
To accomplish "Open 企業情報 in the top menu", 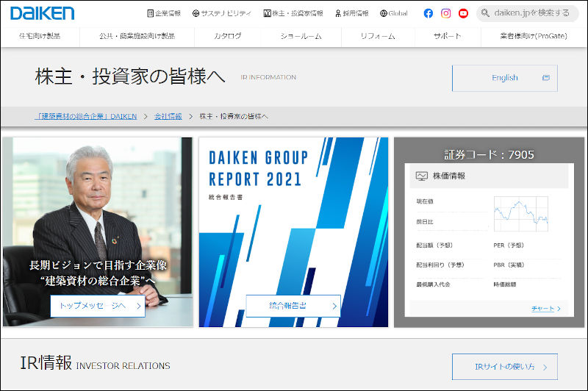I will (164, 13).
